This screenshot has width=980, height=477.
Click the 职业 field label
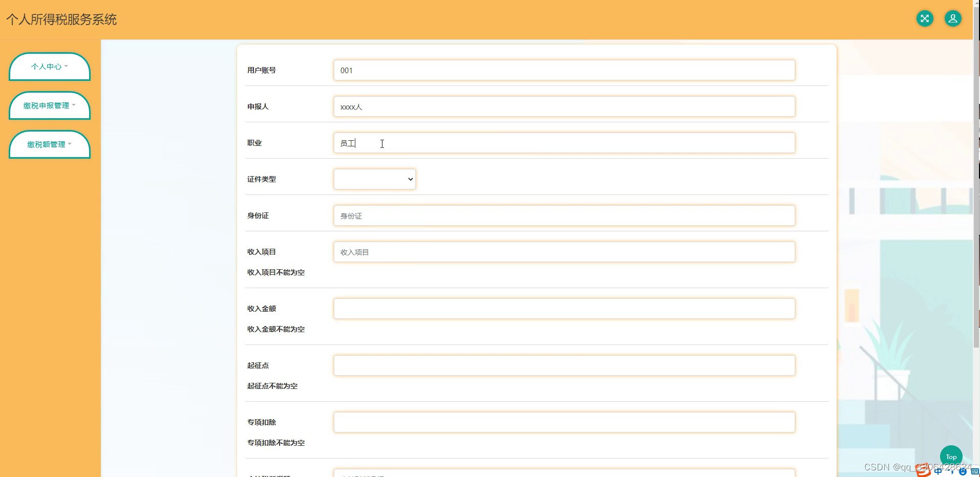click(x=254, y=143)
